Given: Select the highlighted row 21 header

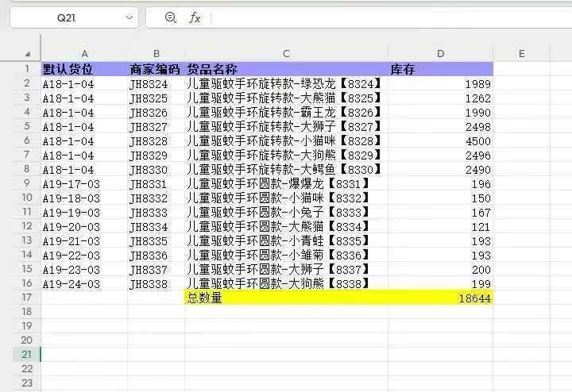Looking at the screenshot, I should click(x=27, y=354).
